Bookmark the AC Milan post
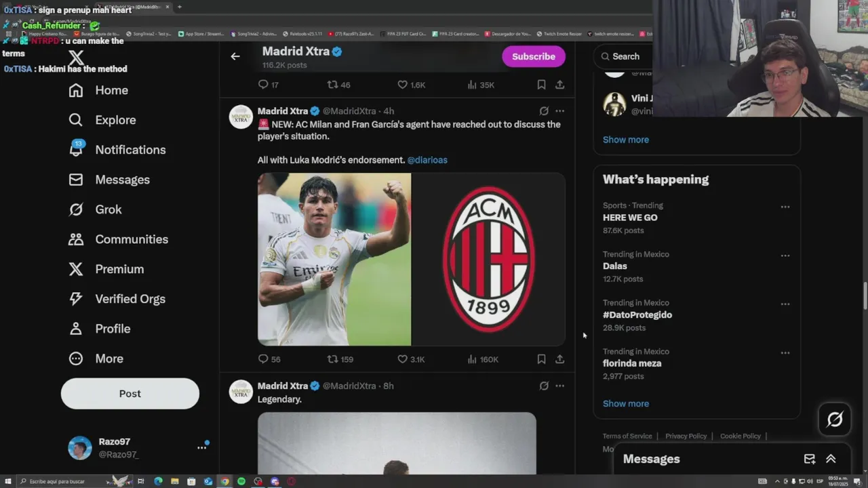 541,359
